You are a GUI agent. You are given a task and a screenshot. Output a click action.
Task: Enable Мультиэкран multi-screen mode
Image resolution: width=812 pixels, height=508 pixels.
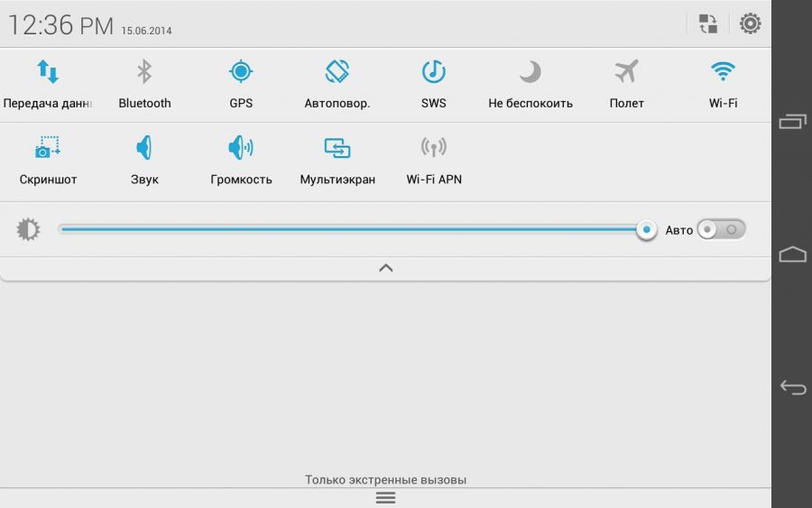337,149
